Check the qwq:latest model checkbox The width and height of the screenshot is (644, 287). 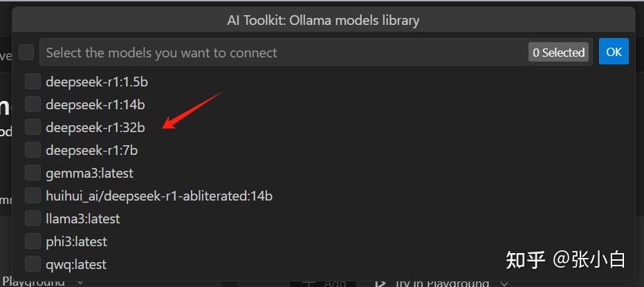click(33, 264)
